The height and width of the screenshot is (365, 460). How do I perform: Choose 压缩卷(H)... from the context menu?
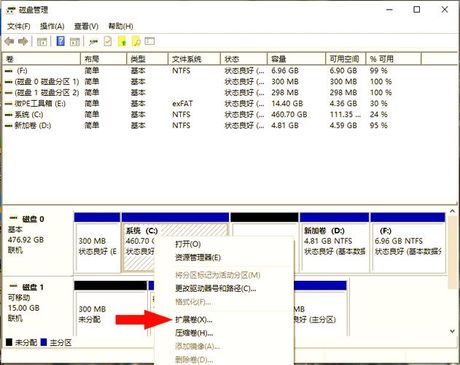[194, 333]
